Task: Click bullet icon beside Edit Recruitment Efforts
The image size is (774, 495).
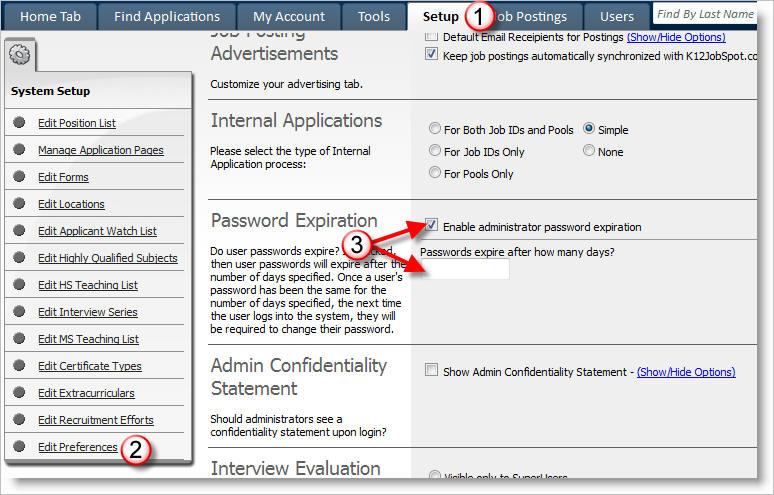Action: pos(19,419)
